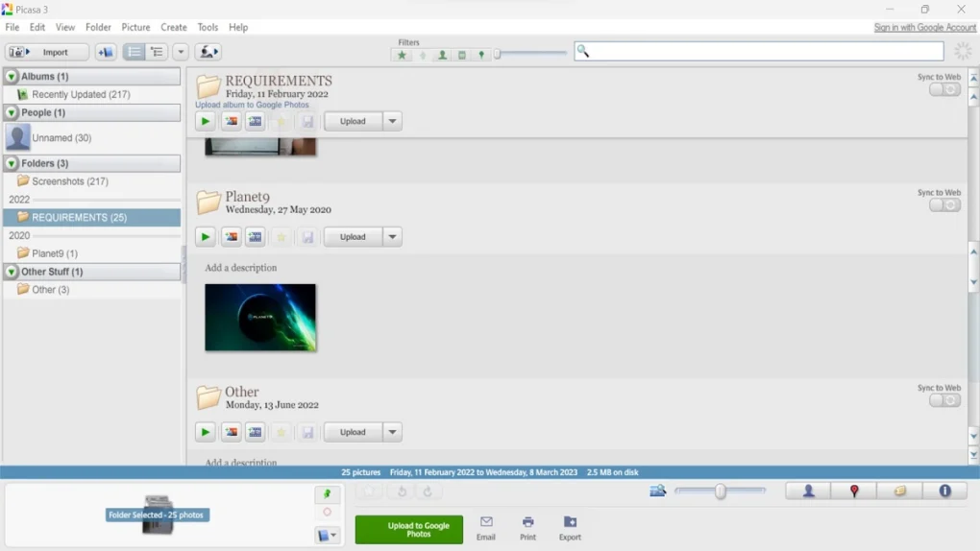Toggle Sync to Web for Planet9
The image size is (980, 551).
click(944, 204)
